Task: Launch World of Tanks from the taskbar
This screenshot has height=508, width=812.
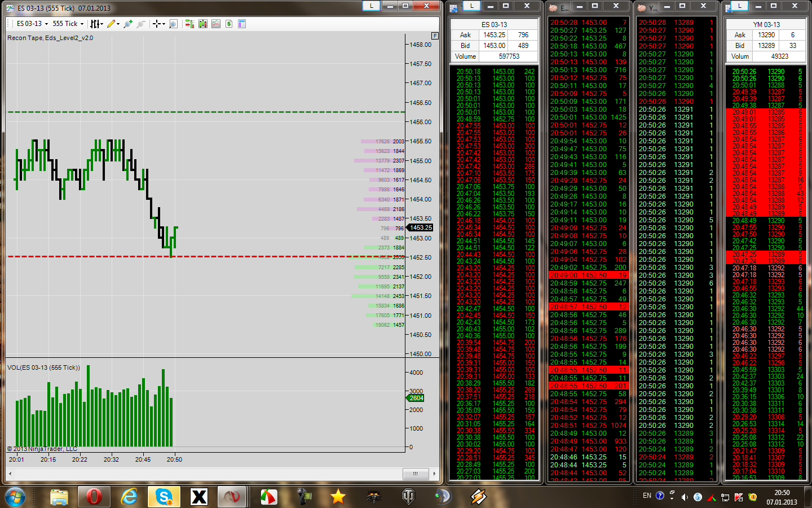Action: (408, 497)
